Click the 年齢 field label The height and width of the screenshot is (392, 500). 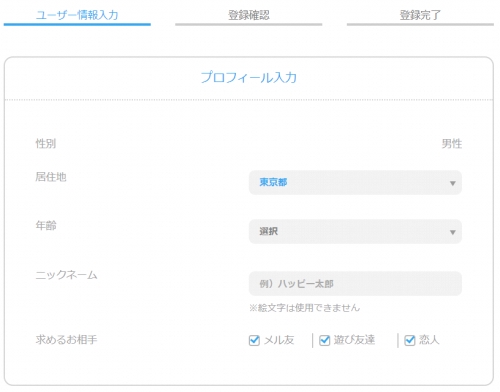[x=46, y=226]
